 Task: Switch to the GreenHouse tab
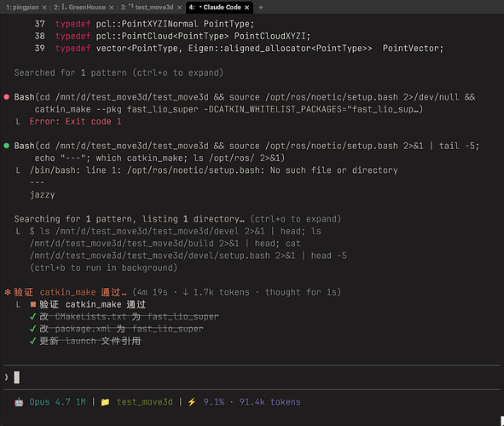[x=79, y=7]
